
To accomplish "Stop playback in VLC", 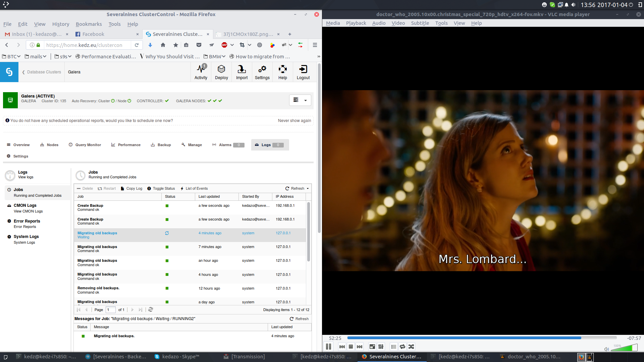I will tap(351, 347).
